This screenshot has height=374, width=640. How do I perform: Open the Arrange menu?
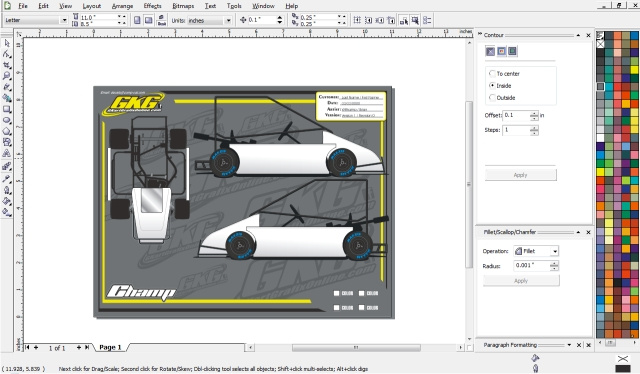[122, 6]
